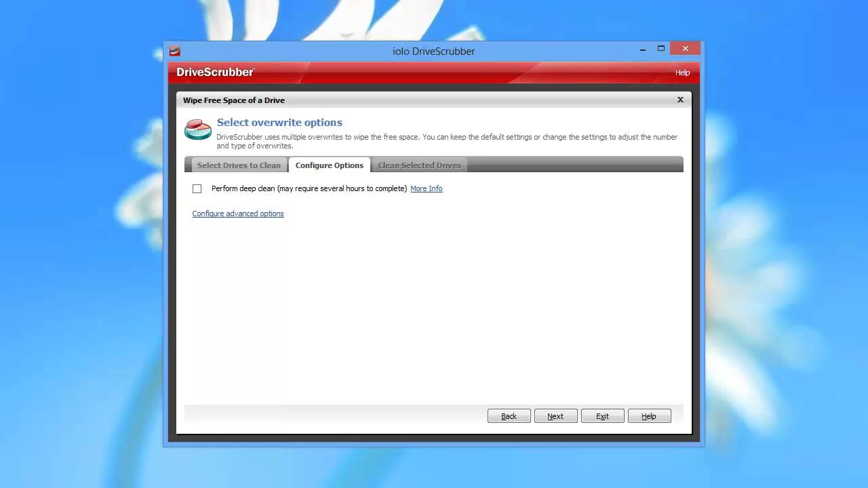Click the Exit button
The height and width of the screenshot is (488, 868).
point(602,416)
